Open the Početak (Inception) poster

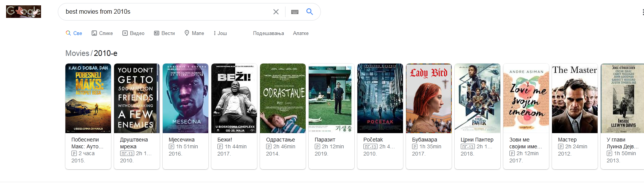(380, 98)
